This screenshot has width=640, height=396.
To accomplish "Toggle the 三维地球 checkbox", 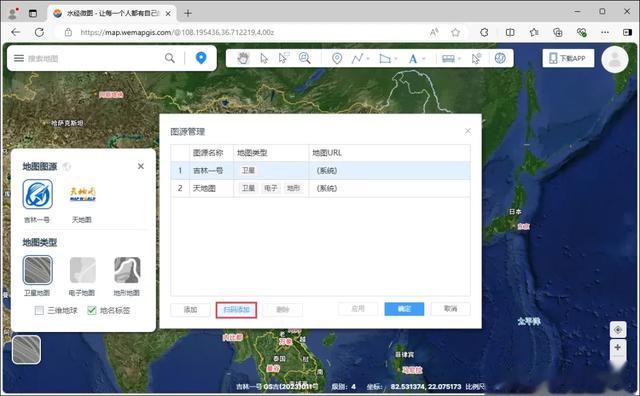I will coord(39,310).
